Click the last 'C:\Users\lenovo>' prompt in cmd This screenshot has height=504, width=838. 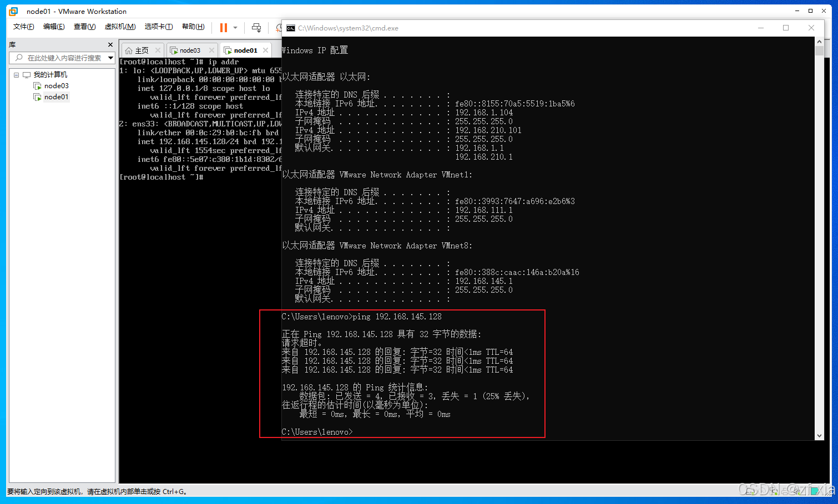point(317,432)
